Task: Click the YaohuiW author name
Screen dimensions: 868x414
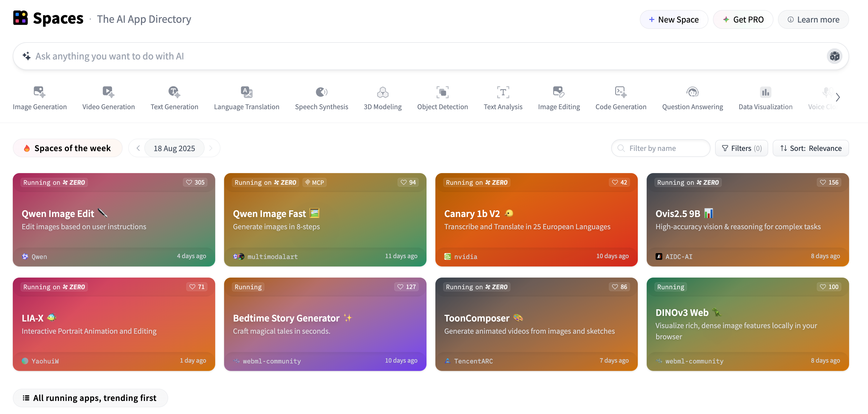Action: pyautogui.click(x=45, y=361)
